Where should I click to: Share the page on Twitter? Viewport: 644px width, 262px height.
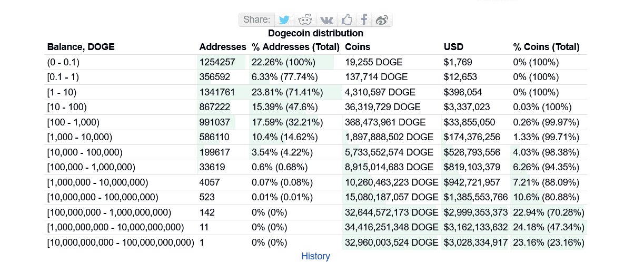click(x=284, y=20)
